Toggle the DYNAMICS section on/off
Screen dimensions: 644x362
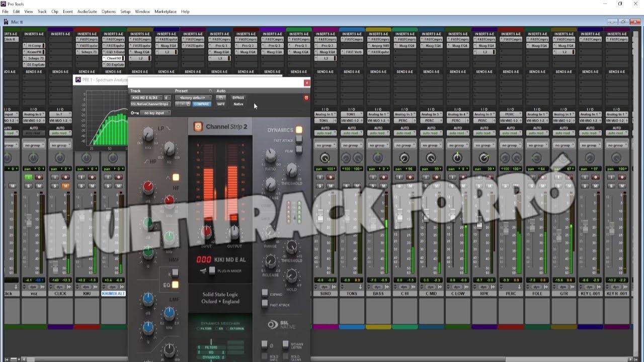click(x=299, y=130)
